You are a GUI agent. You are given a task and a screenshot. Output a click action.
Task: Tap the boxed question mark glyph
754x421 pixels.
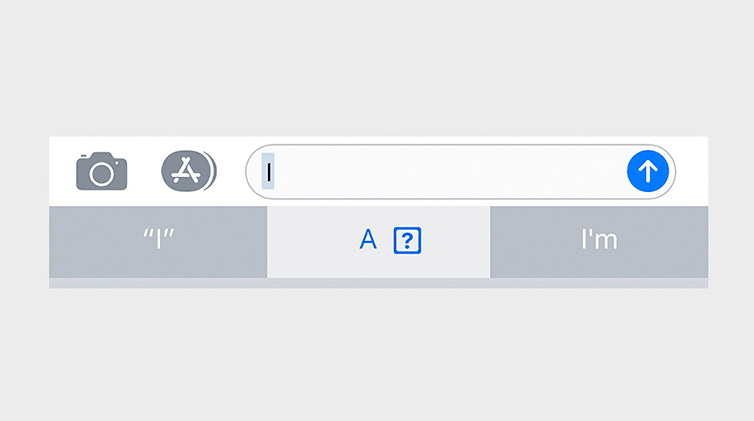coord(407,240)
